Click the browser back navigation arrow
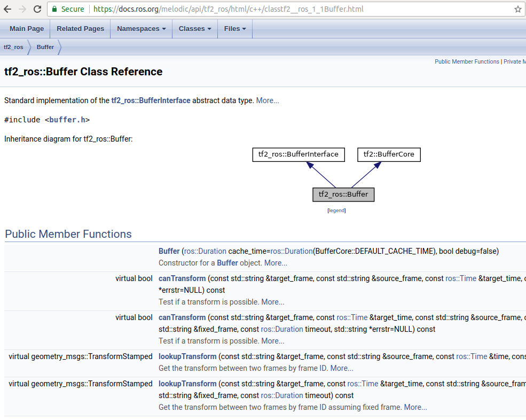Viewport: 526px width, 420px height. coord(9,9)
